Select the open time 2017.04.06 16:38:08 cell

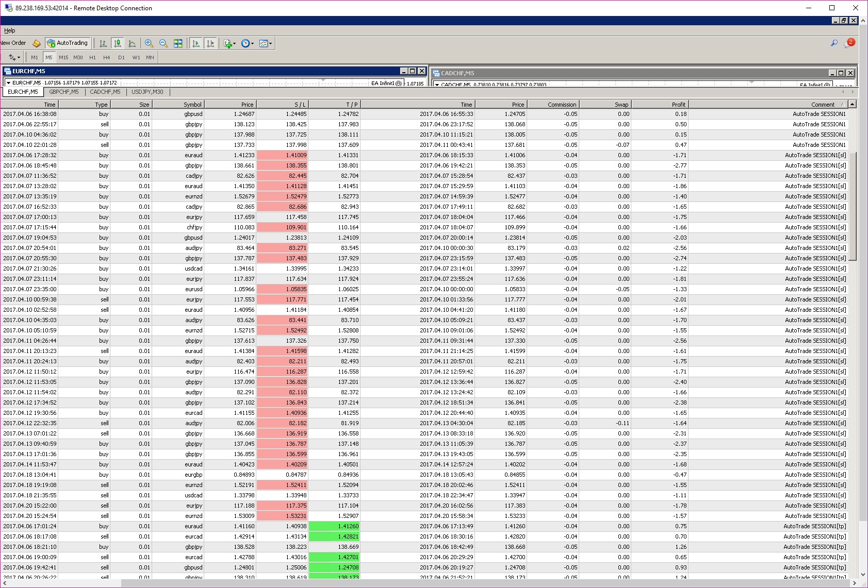(29, 114)
